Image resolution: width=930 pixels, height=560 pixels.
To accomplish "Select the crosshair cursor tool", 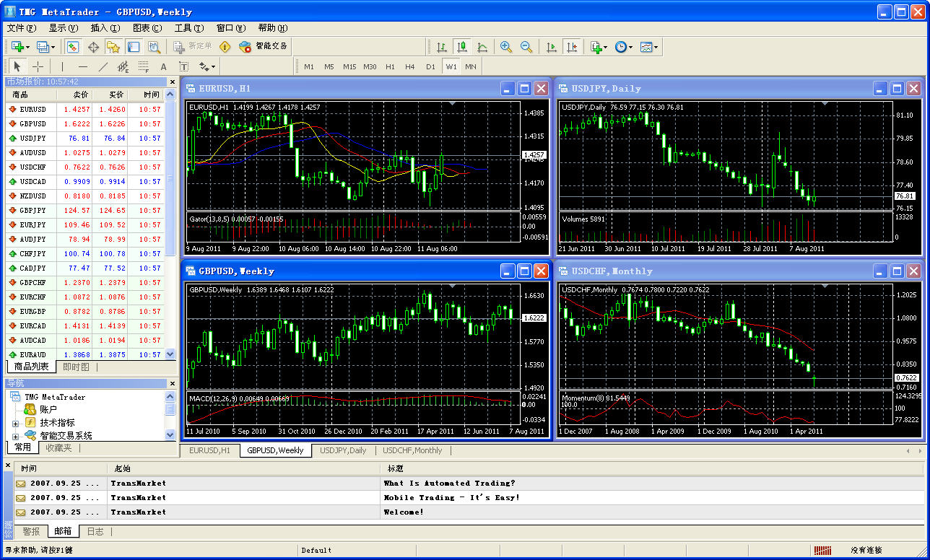I will pos(38,66).
